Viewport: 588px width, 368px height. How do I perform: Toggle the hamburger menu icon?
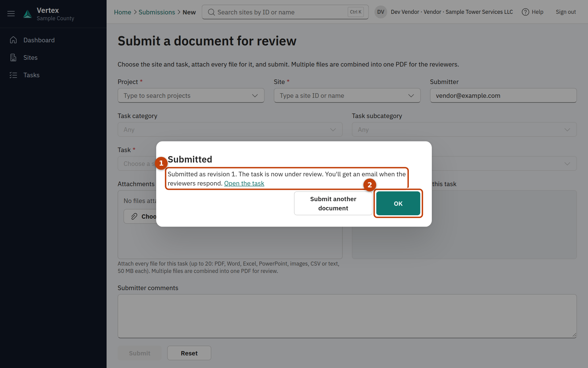(11, 13)
